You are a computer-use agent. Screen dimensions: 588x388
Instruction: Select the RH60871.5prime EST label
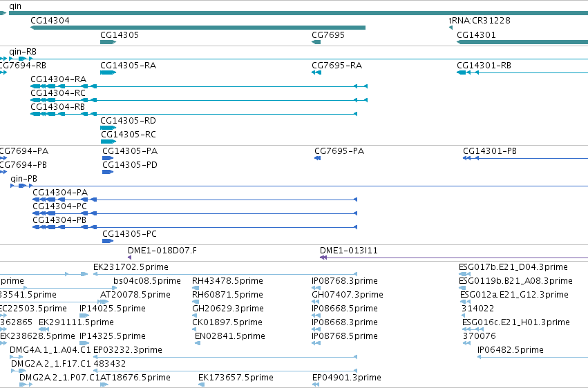click(227, 295)
